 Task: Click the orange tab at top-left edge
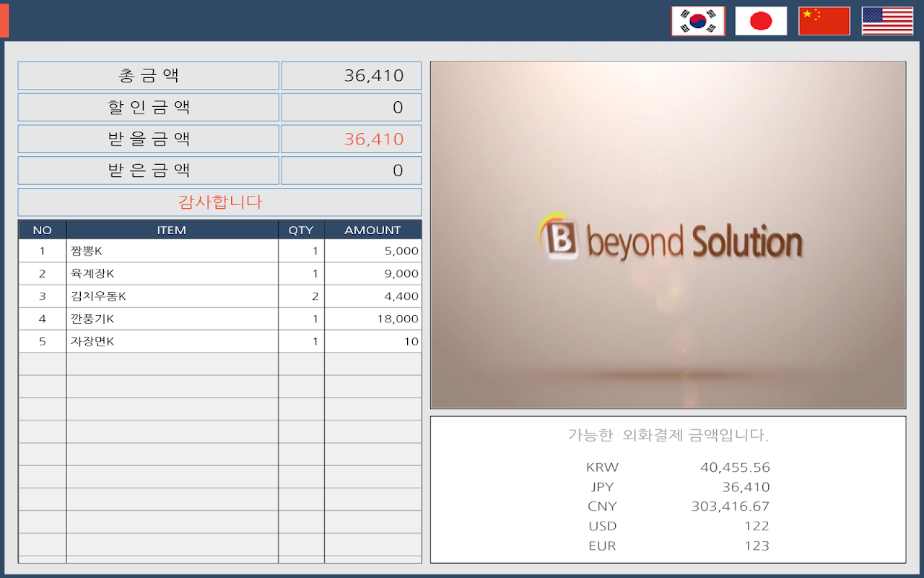tap(4, 21)
